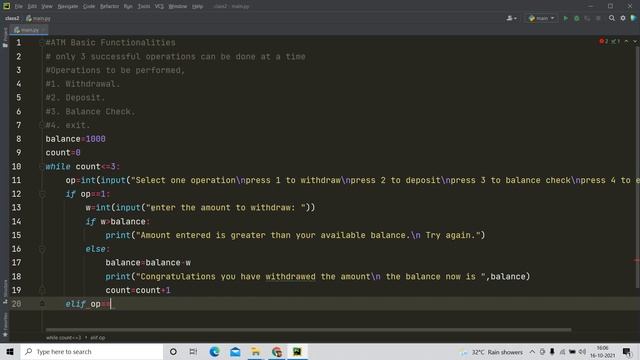Collapse the while loop fold at line 10
Viewport: 640px width, 360px height.
point(42,167)
